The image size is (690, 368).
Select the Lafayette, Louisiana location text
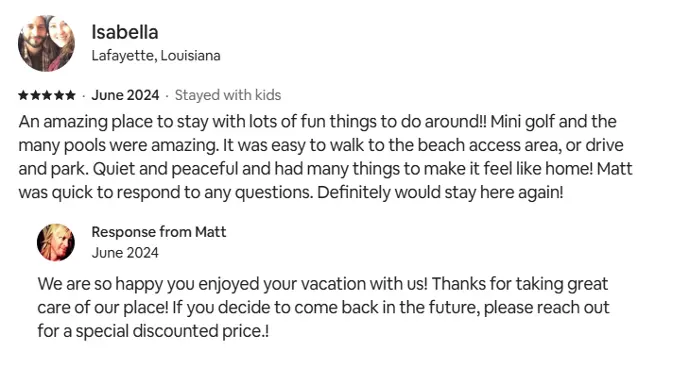click(x=156, y=56)
